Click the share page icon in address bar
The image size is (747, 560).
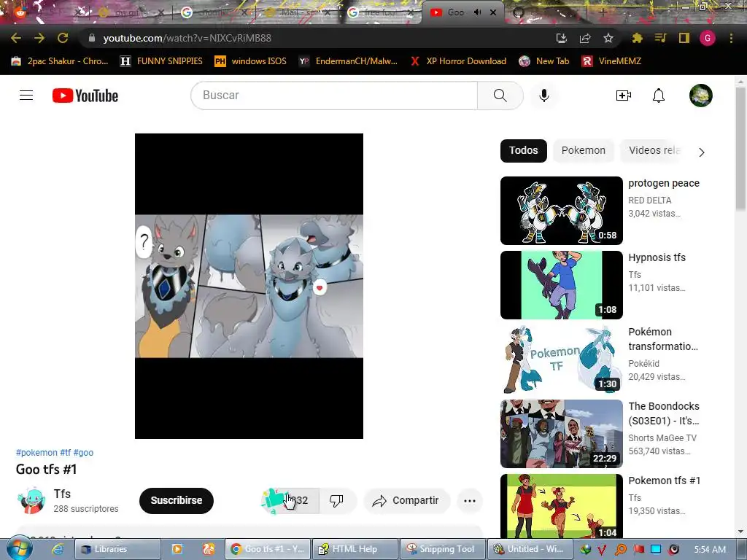coord(585,38)
